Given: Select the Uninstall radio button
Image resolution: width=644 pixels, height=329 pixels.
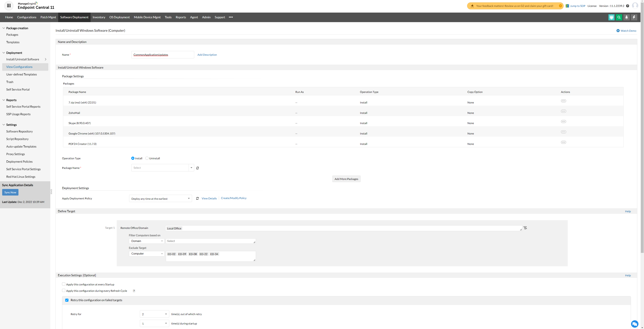Looking at the screenshot, I should 147,158.
